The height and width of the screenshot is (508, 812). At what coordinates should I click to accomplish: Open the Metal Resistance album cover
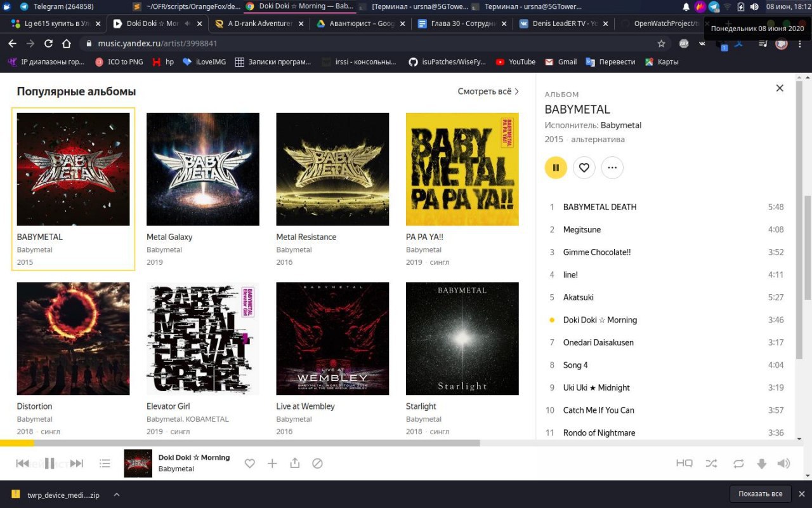(332, 169)
